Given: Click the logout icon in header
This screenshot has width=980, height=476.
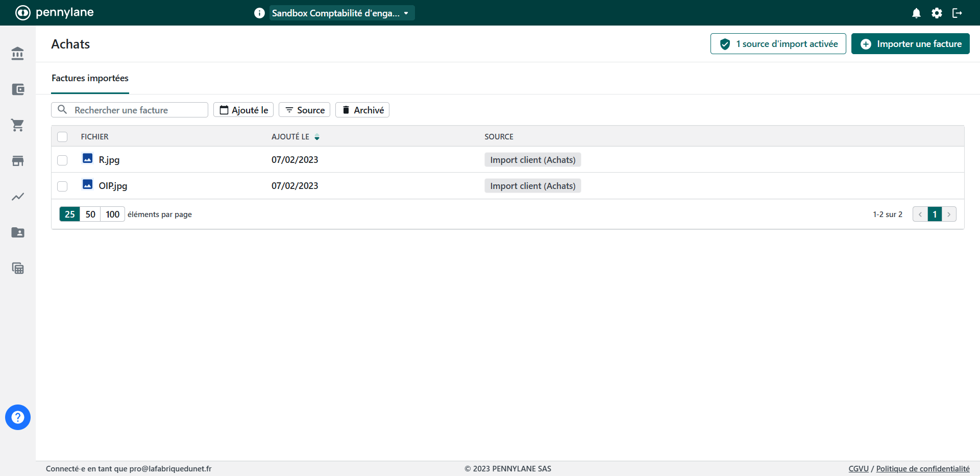Looking at the screenshot, I should click(x=957, y=13).
